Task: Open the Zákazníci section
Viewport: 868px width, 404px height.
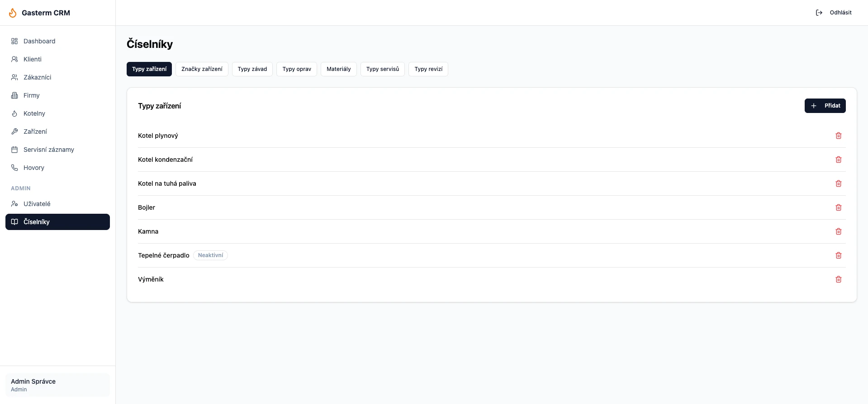Action: coord(57,77)
